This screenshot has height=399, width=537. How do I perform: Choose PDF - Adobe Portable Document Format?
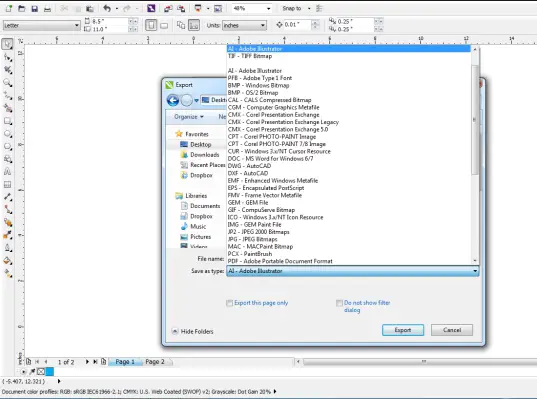click(x=280, y=261)
